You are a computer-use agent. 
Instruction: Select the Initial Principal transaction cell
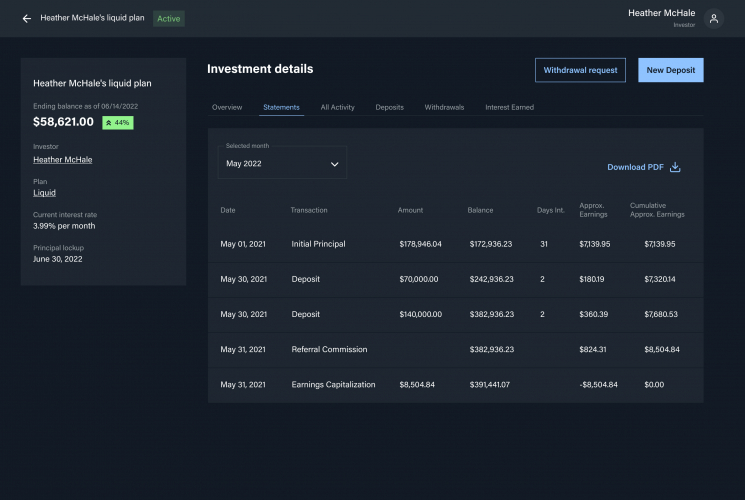point(318,244)
